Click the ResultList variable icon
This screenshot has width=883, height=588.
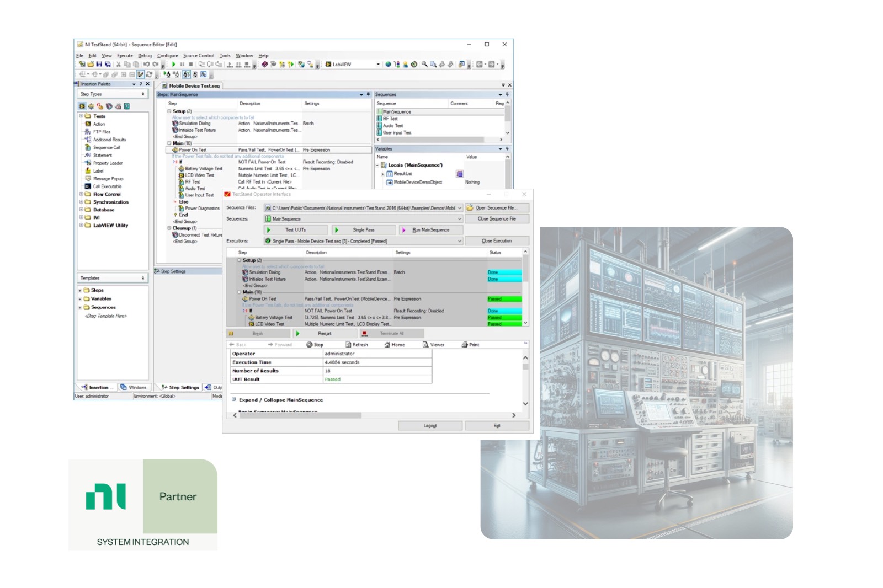[390, 173]
